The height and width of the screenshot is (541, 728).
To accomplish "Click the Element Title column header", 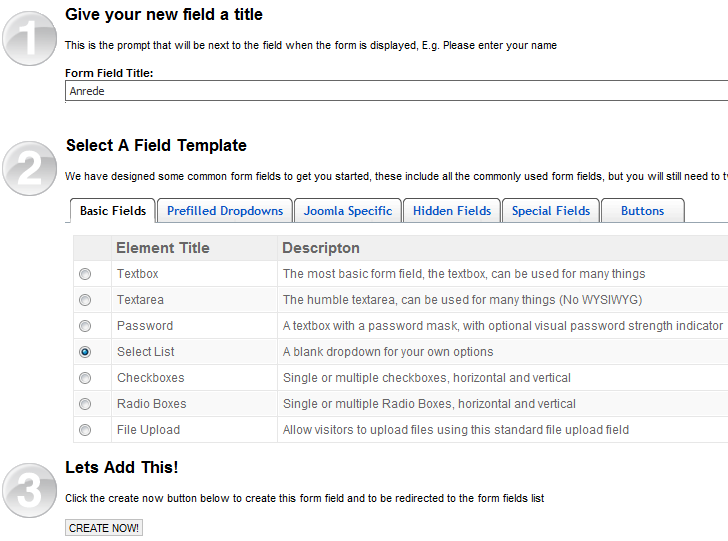I will 163,248.
